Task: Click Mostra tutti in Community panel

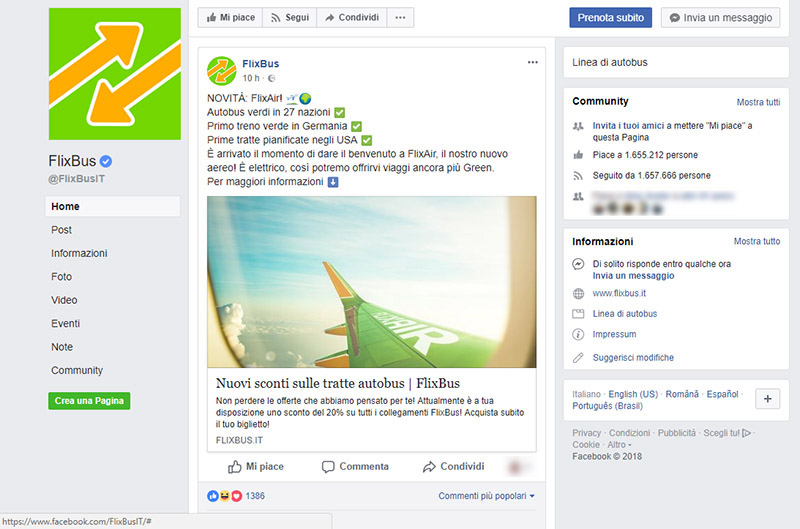Action: 758,102
